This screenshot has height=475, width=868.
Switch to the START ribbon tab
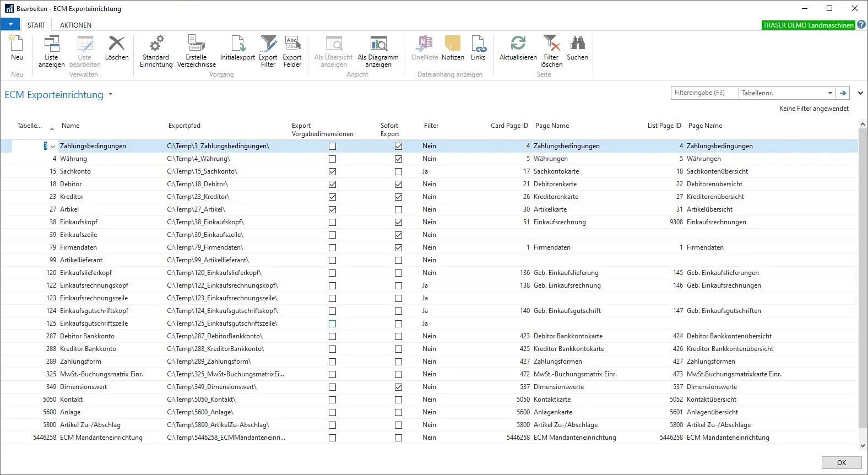[36, 25]
